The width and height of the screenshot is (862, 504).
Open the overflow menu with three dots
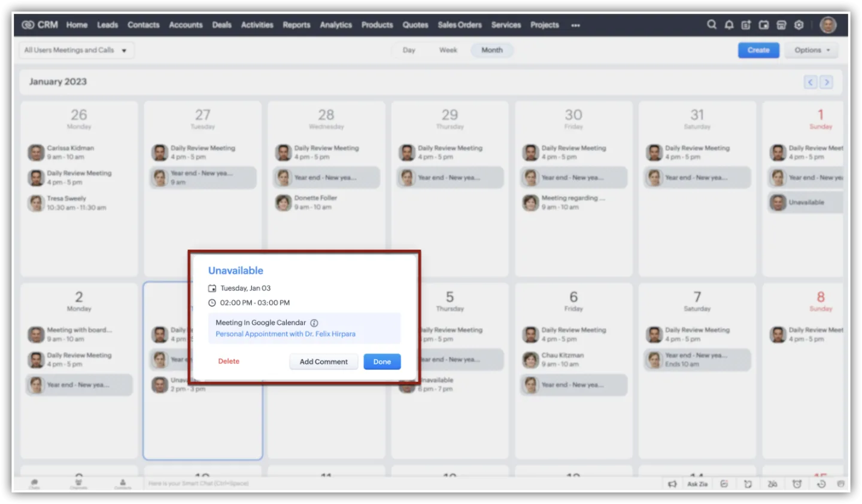point(575,25)
